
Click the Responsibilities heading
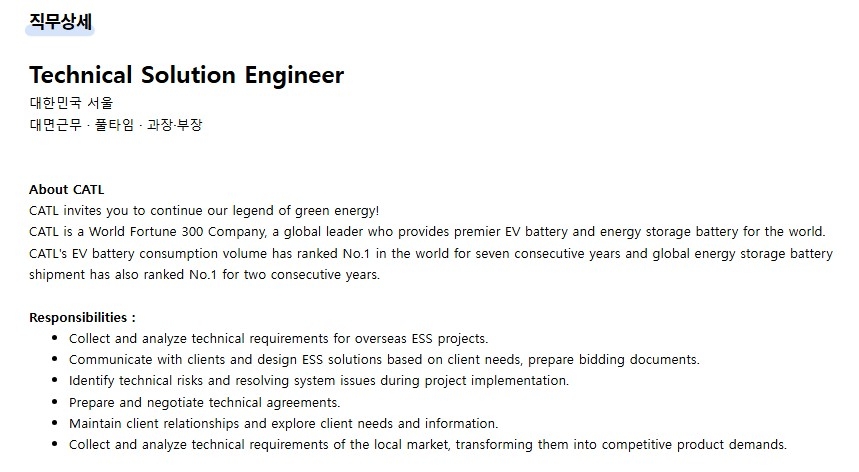point(82,317)
